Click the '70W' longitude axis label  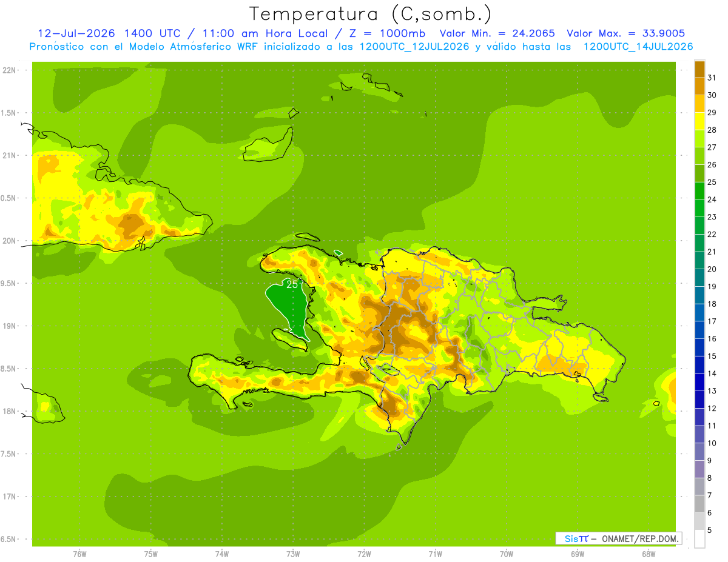pyautogui.click(x=507, y=554)
